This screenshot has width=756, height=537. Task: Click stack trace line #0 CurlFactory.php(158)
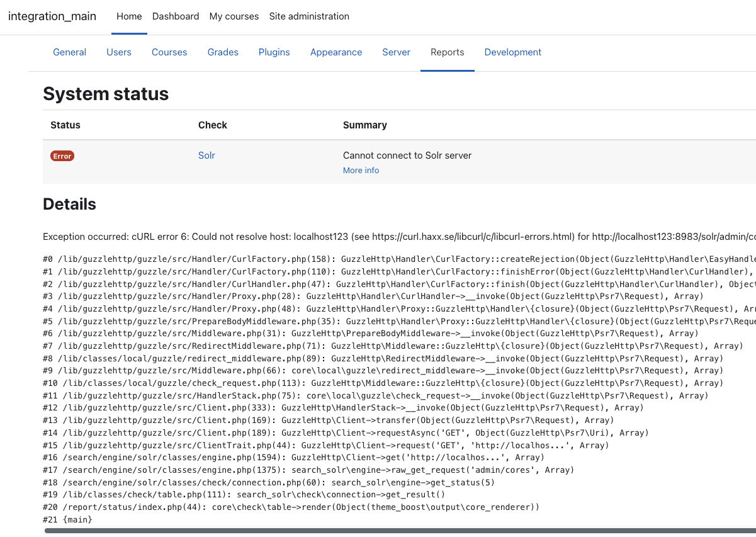point(399,259)
